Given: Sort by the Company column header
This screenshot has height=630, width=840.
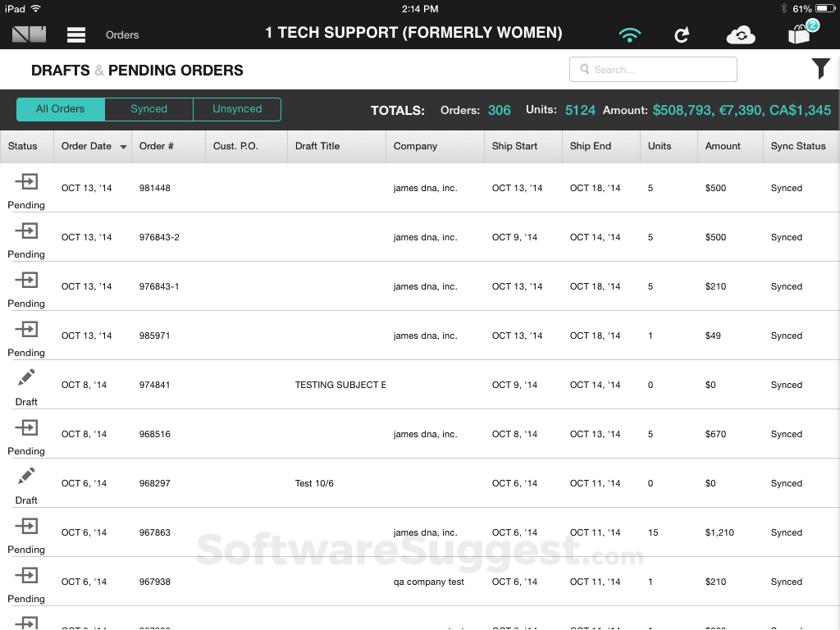Looking at the screenshot, I should [x=415, y=146].
